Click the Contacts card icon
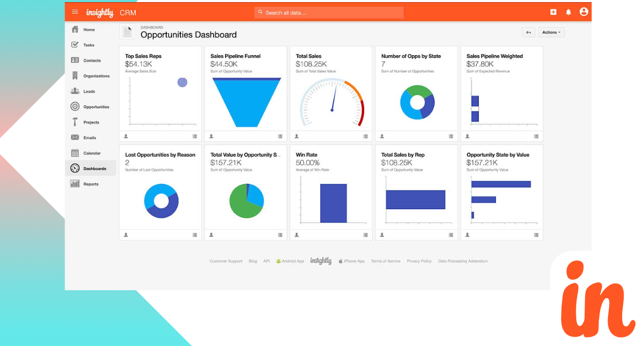Screen dimensions: 644x346 (75, 60)
